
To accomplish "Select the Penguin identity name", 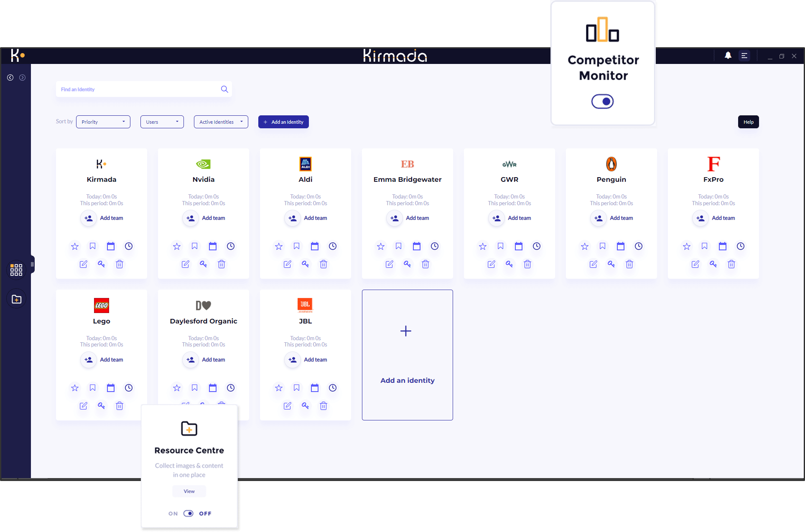I will coord(611,179).
